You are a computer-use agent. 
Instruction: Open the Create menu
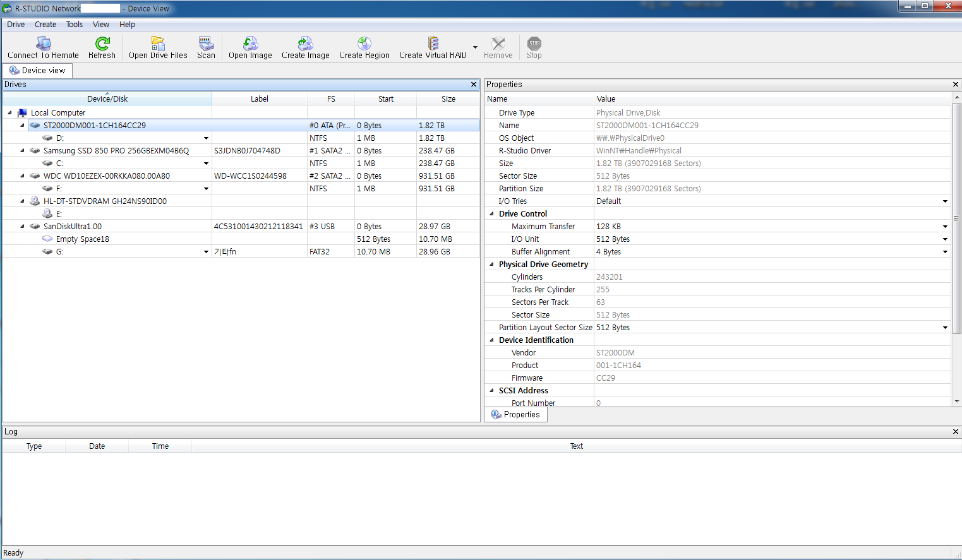click(x=45, y=25)
